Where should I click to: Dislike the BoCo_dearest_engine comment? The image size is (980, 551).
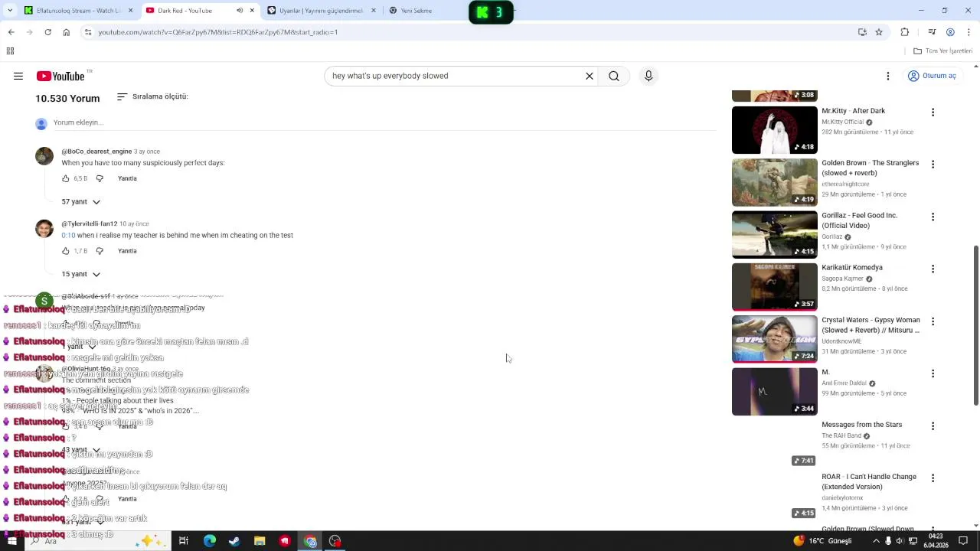coord(100,178)
